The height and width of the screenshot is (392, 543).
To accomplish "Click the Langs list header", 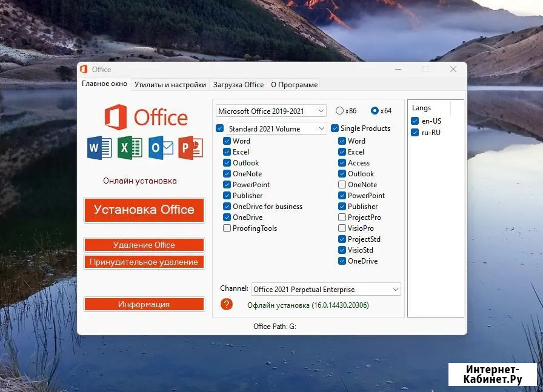I will point(421,108).
